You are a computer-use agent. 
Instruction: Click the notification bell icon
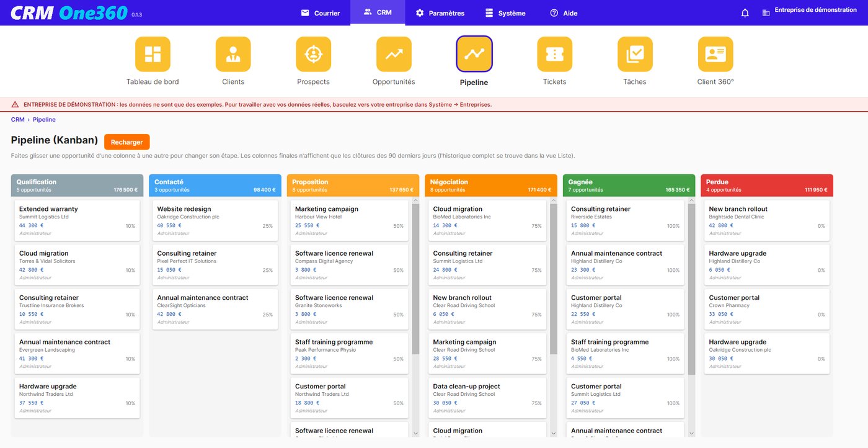coord(745,13)
